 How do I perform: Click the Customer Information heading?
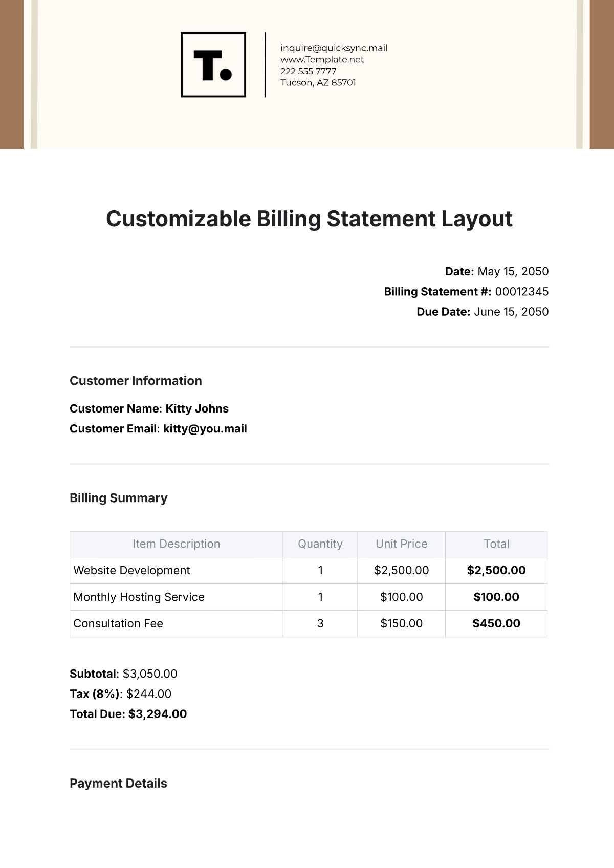click(136, 381)
